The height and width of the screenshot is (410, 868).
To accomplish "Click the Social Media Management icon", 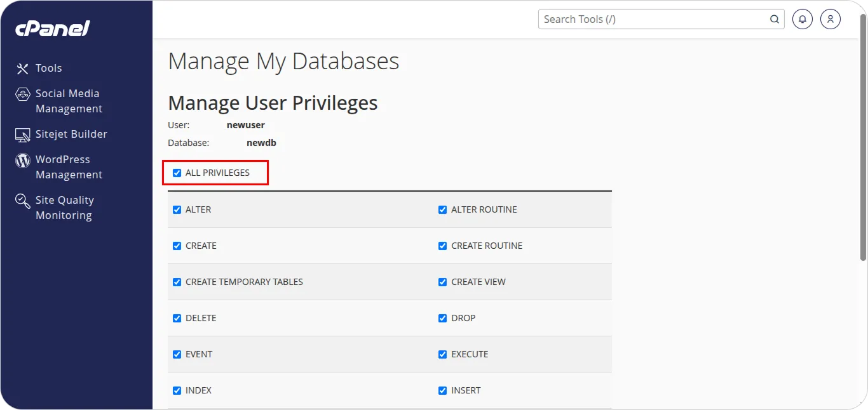I will (x=23, y=94).
